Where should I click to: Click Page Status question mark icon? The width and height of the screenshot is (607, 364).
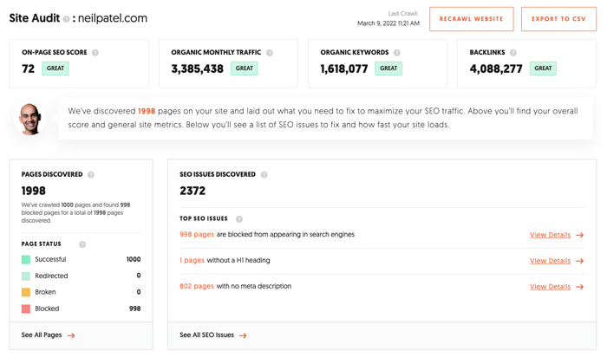[x=82, y=244]
